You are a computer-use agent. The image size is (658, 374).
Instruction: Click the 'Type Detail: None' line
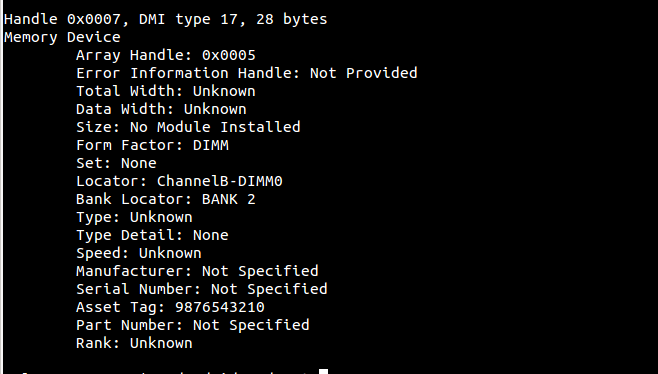[x=152, y=235]
